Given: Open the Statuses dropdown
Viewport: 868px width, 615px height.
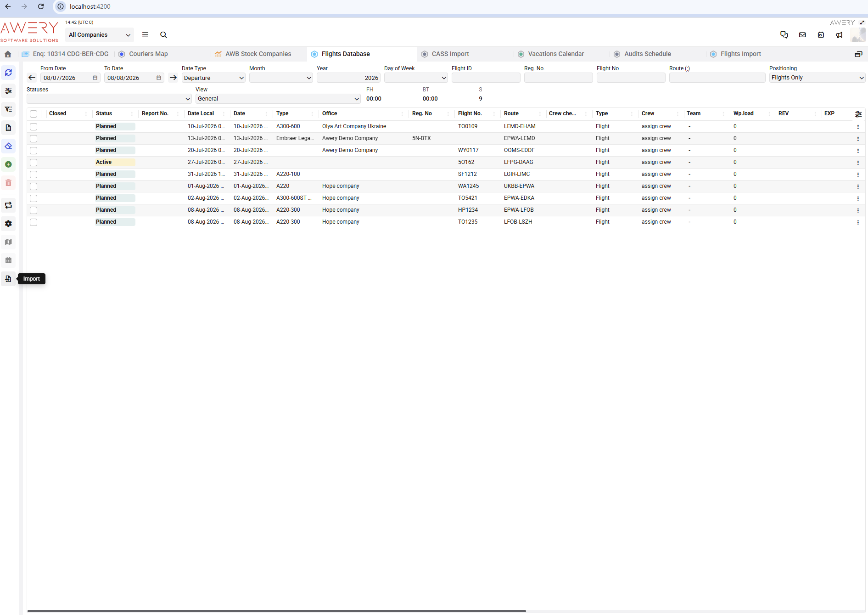Looking at the screenshot, I should [109, 99].
